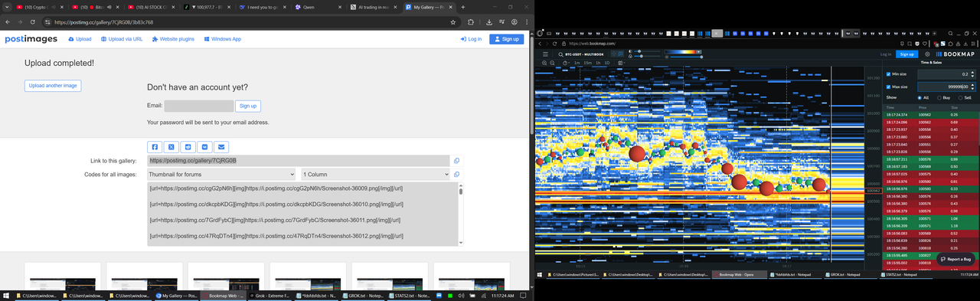This screenshot has width=980, height=301.
Task: Open Grok window from taskbar
Action: pyautogui.click(x=269, y=295)
